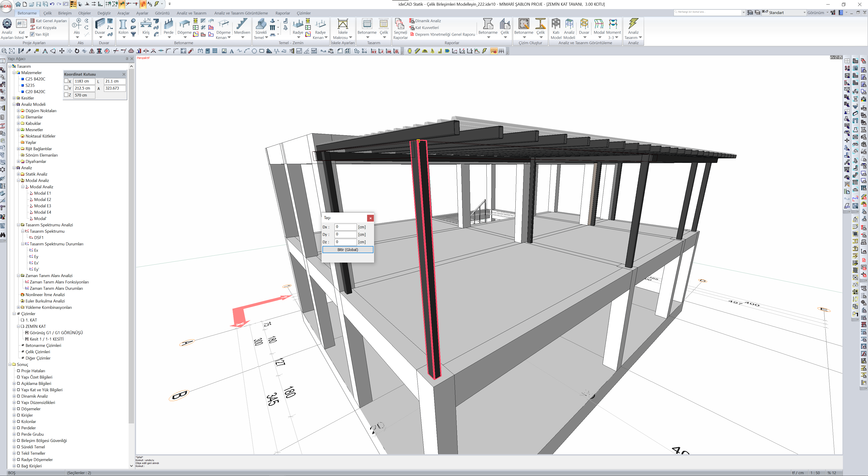868x476 pixels.
Task: Open the Standart style dropdown
Action: (804, 13)
